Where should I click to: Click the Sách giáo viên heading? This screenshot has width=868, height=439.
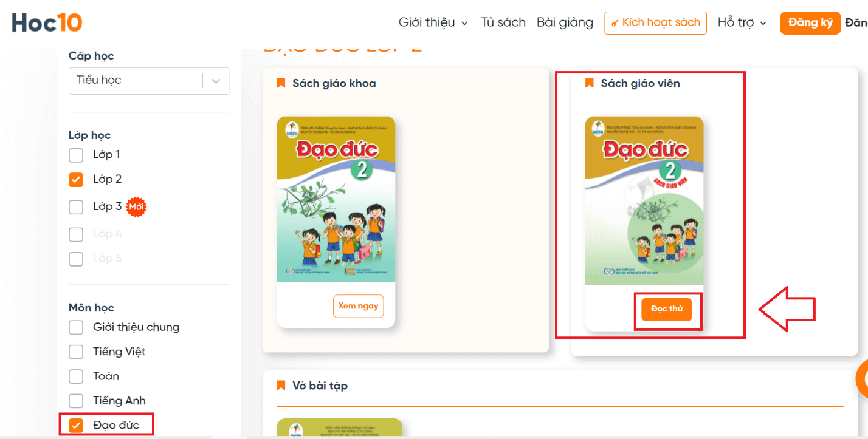[640, 83]
